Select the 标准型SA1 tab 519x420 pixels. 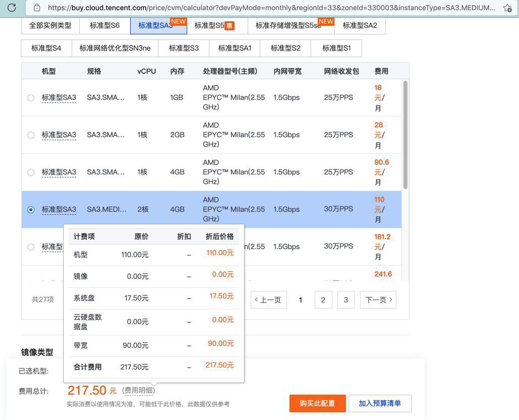click(x=235, y=48)
